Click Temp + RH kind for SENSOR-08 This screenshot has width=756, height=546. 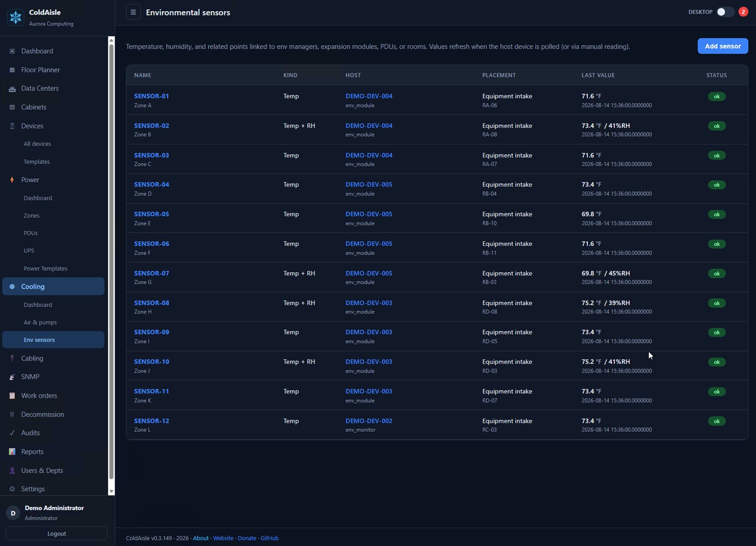[x=299, y=303]
